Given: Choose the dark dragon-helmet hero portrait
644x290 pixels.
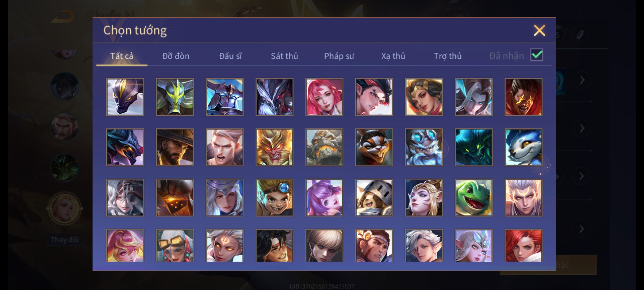Looking at the screenshot, I should pos(125,147).
